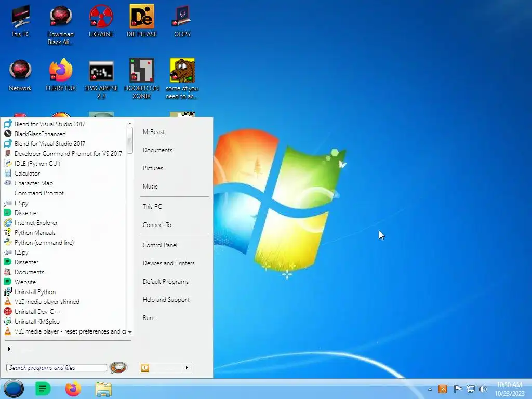Viewport: 532px width, 399px height.
Task: Click the search magnifier button in Start menu
Action: (118, 367)
